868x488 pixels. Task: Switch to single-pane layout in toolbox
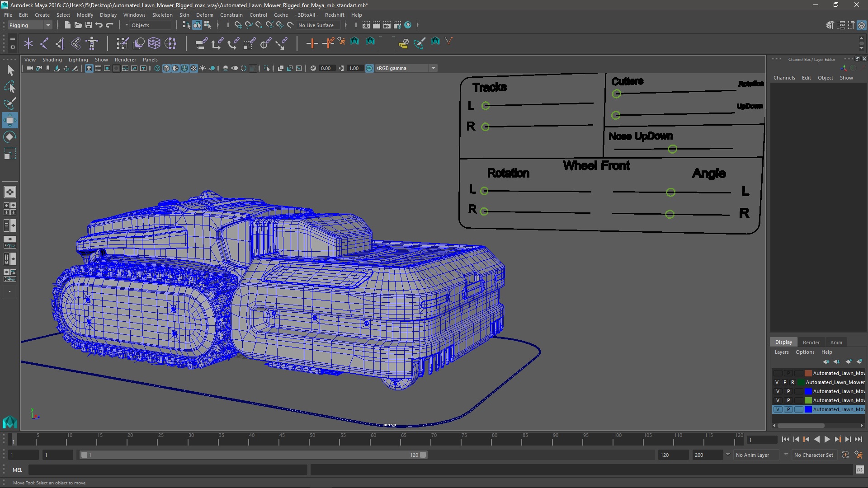tap(10, 192)
